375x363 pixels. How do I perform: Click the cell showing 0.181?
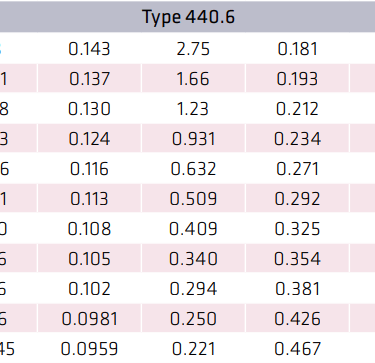[297, 49]
